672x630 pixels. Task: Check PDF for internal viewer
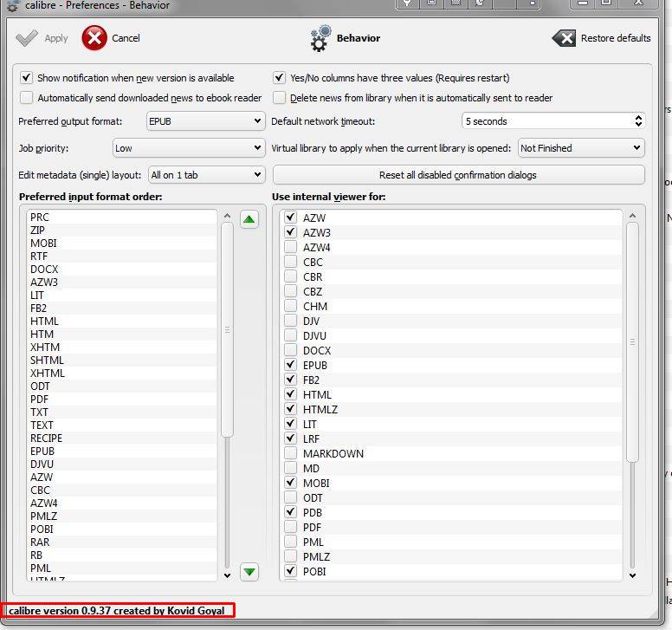291,527
